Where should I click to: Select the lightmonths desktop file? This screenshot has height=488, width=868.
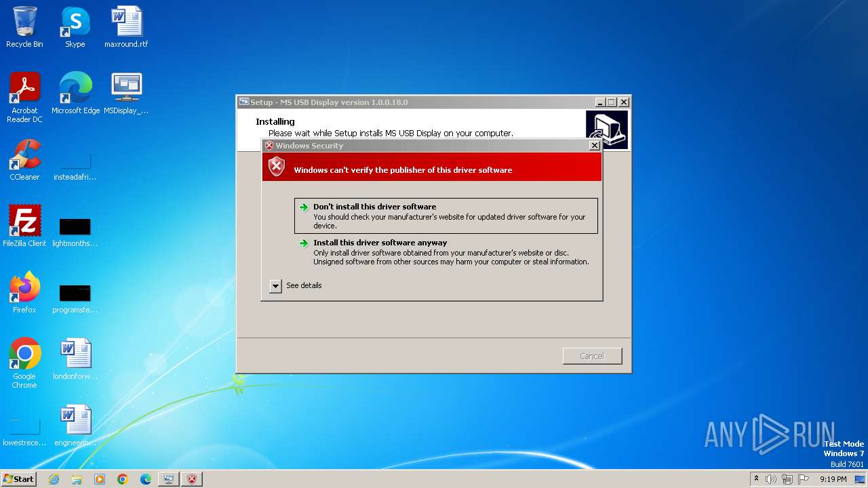[75, 230]
